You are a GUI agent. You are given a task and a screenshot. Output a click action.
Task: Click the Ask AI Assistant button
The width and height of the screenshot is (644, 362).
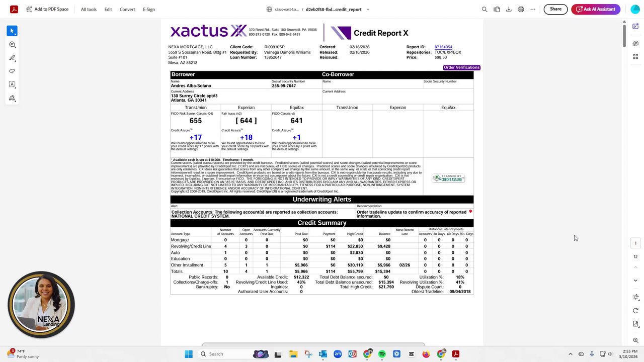[596, 9]
